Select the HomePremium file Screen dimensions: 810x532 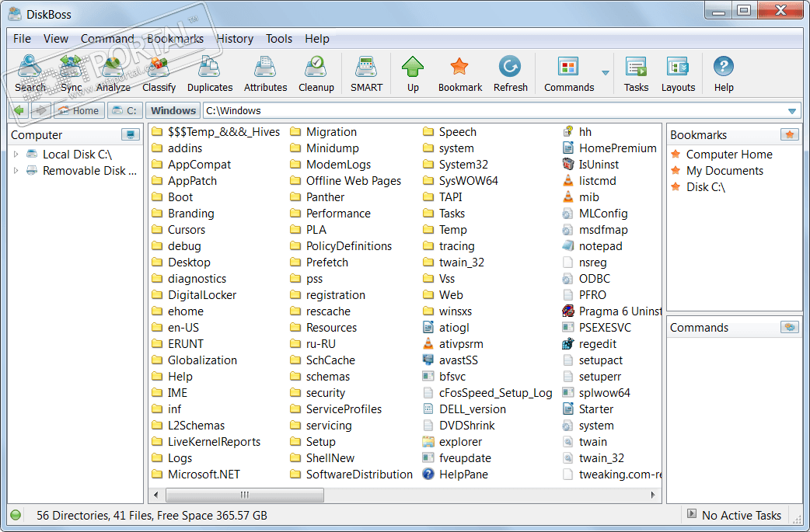tap(609, 148)
